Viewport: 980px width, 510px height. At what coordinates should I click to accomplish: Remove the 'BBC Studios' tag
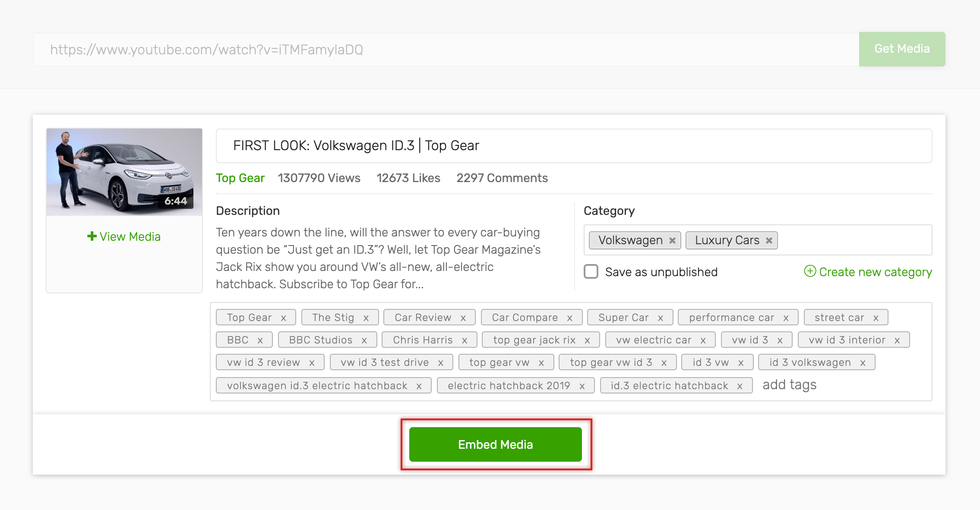click(364, 340)
